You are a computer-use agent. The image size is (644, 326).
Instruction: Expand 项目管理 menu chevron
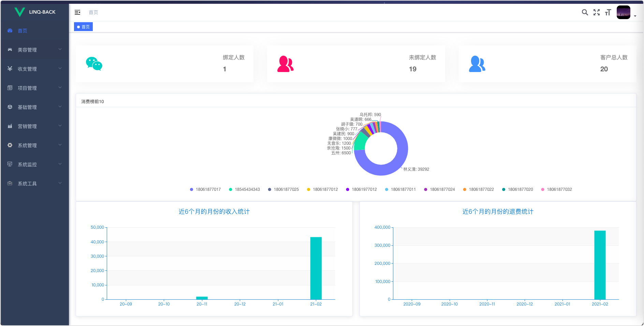point(60,88)
